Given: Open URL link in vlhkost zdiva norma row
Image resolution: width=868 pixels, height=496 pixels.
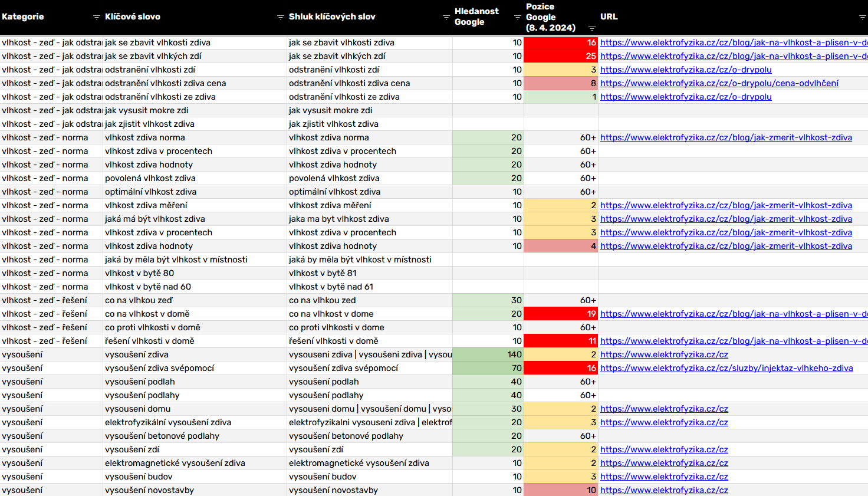Looking at the screenshot, I should point(725,137).
